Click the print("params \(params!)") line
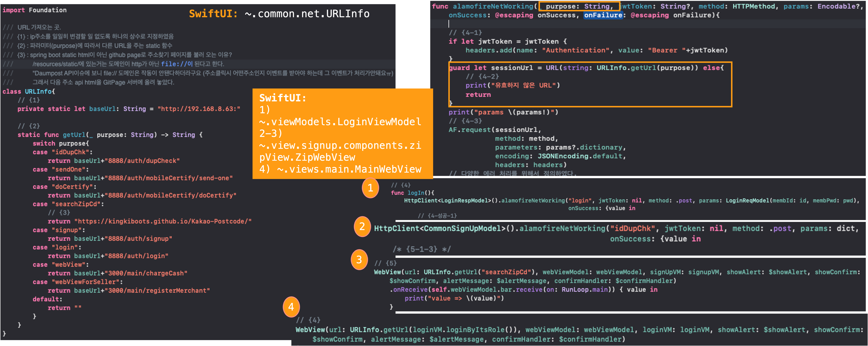The image size is (868, 346). [503, 112]
